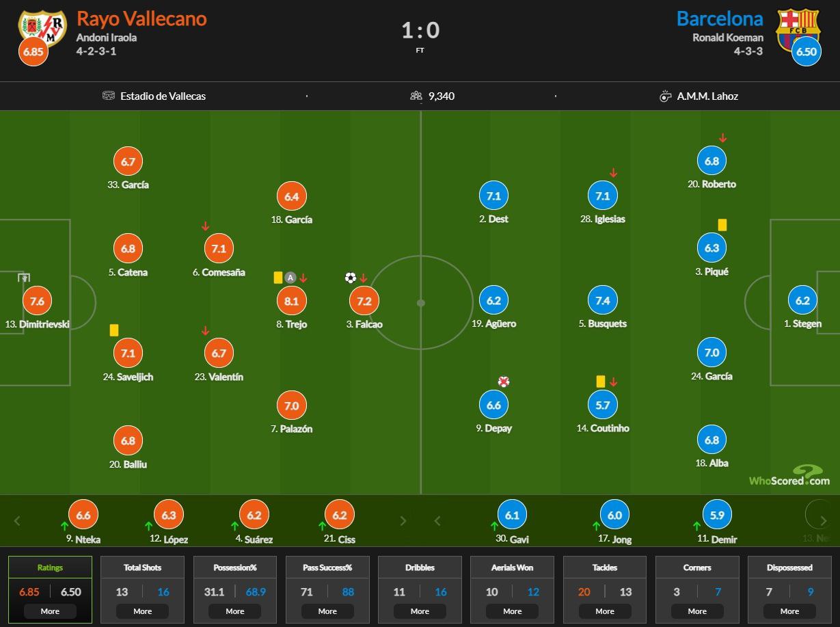Click the yellow card above Piqué
This screenshot has height=627, width=840.
click(722, 224)
